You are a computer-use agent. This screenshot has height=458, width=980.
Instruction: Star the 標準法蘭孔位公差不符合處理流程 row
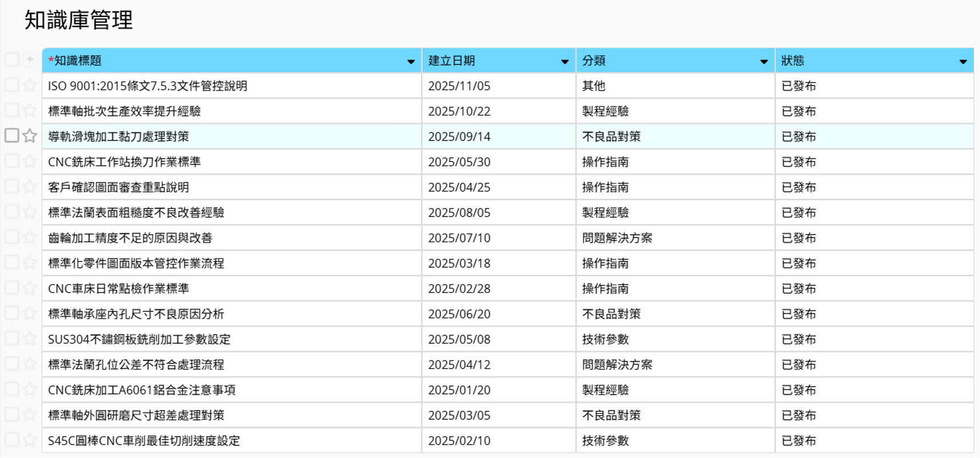30,364
